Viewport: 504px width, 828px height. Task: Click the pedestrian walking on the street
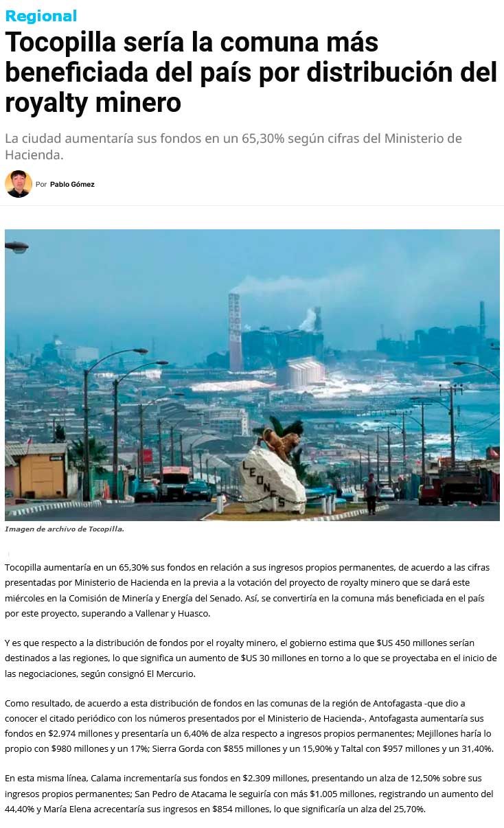click(371, 493)
